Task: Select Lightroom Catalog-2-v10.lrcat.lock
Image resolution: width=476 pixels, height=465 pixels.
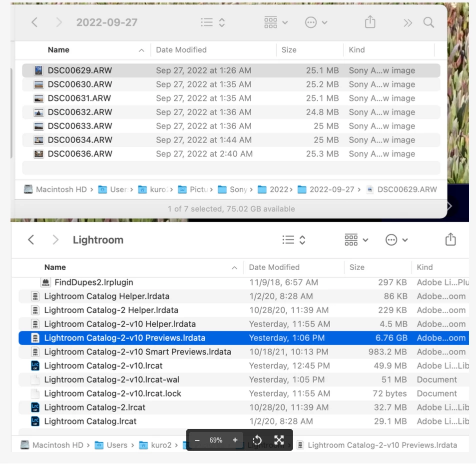Action: click(244, 393)
